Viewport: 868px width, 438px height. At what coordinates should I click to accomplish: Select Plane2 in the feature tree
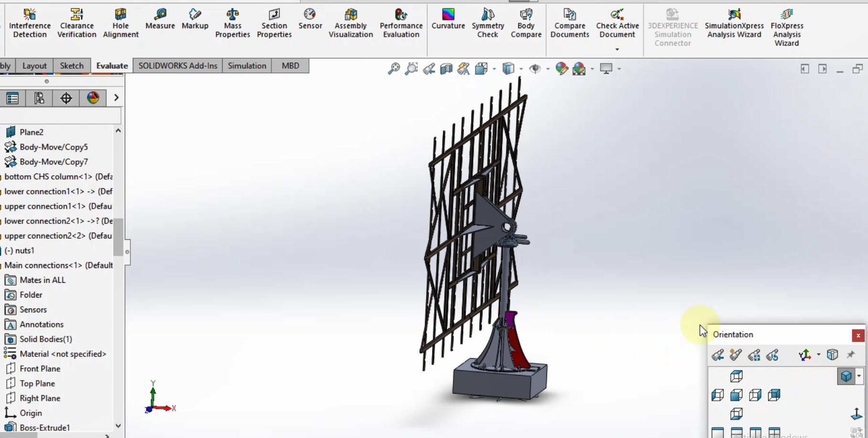[x=32, y=132]
